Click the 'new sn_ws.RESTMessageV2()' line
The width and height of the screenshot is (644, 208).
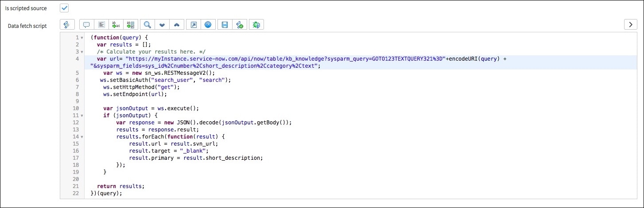click(x=159, y=73)
